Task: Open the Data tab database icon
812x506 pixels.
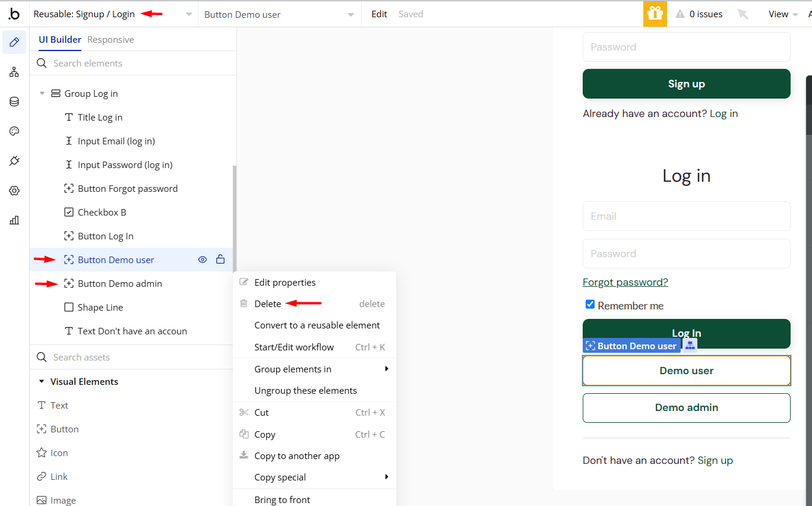Action: coord(14,102)
